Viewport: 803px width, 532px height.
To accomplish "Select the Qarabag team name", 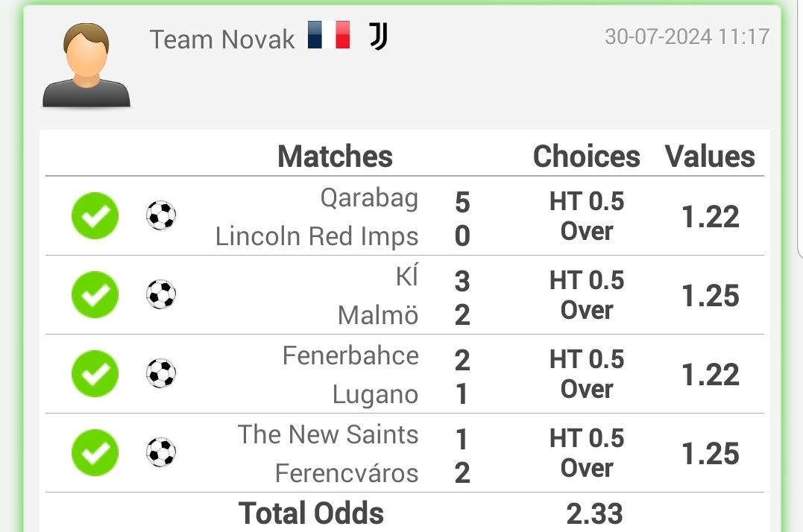I will click(x=369, y=198).
